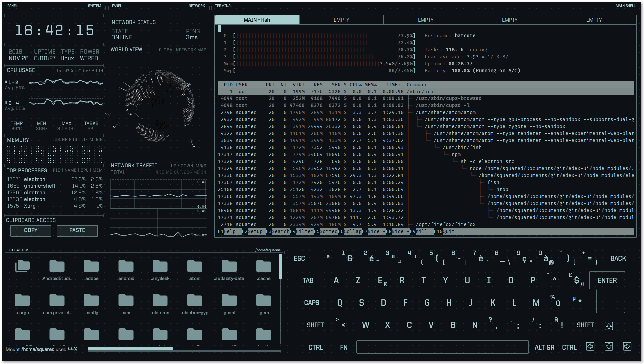Tap the up arrow key on keyboard

(609, 326)
